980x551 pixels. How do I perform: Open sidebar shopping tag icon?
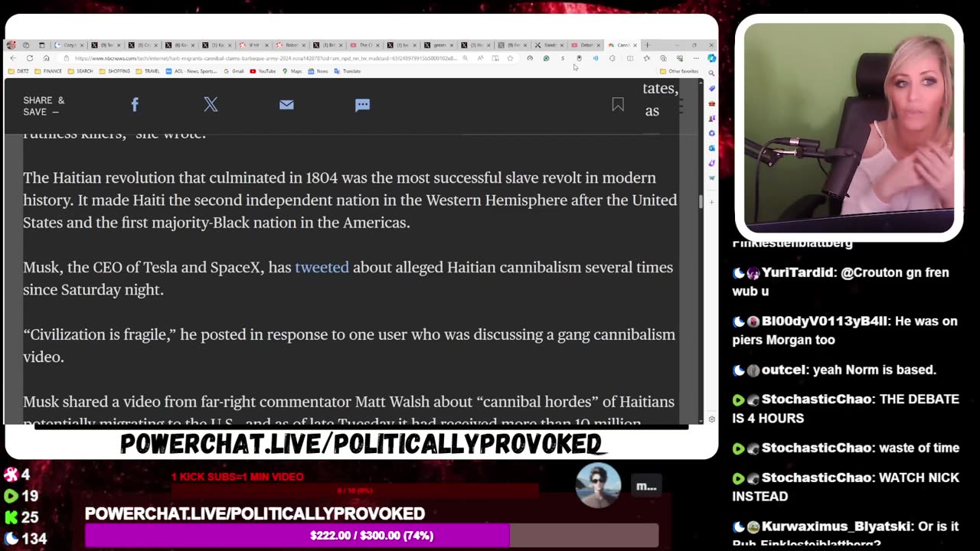pos(711,88)
